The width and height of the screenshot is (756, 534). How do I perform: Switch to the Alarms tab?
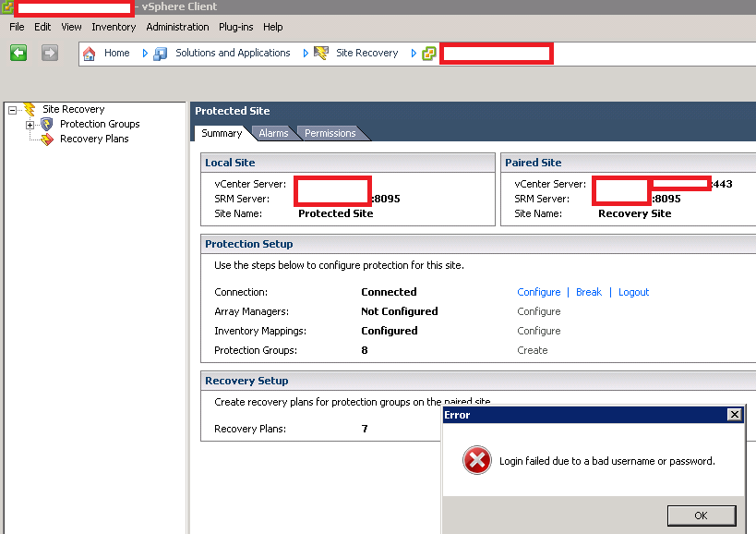[273, 133]
